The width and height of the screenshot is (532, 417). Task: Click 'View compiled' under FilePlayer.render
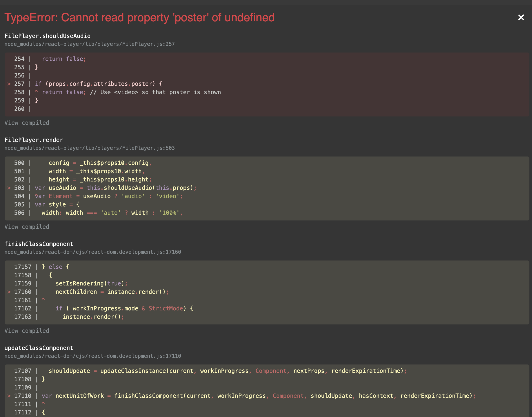pyautogui.click(x=27, y=227)
